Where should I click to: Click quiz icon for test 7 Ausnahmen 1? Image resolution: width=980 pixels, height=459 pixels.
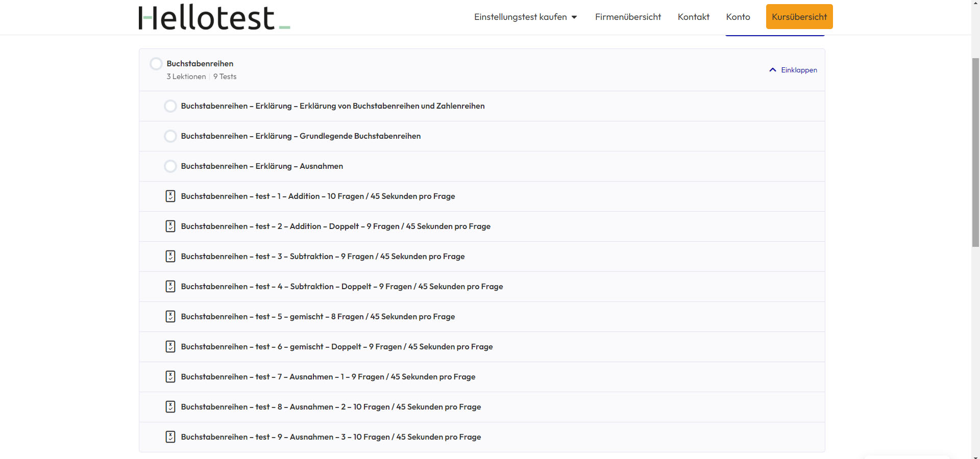click(170, 377)
